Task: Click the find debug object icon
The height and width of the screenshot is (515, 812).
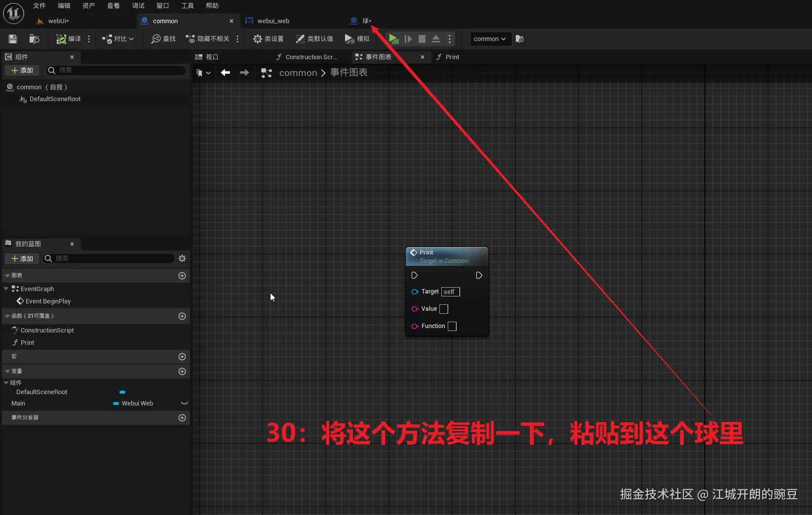Action: [519, 39]
